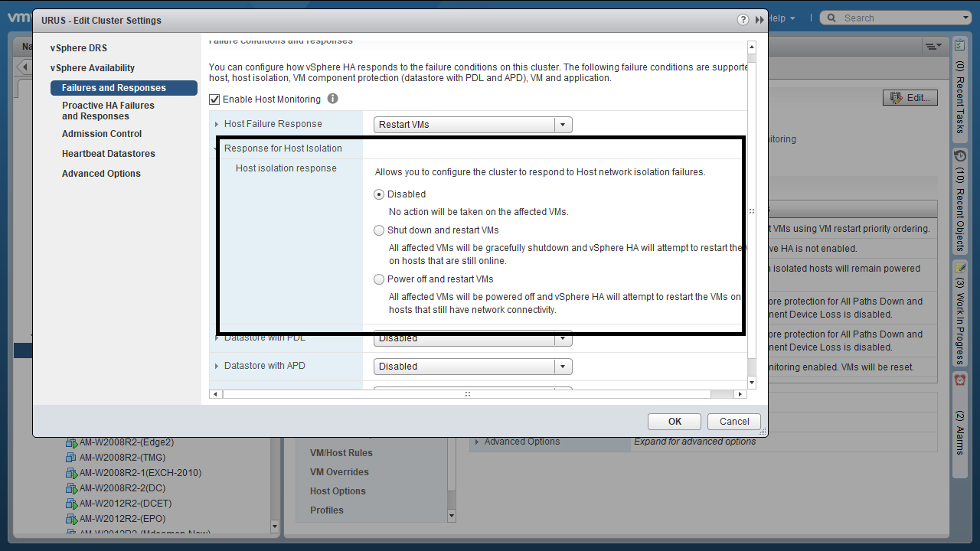The image size is (980, 551).
Task: Open the Heartbeat Datastores page
Action: click(x=109, y=154)
